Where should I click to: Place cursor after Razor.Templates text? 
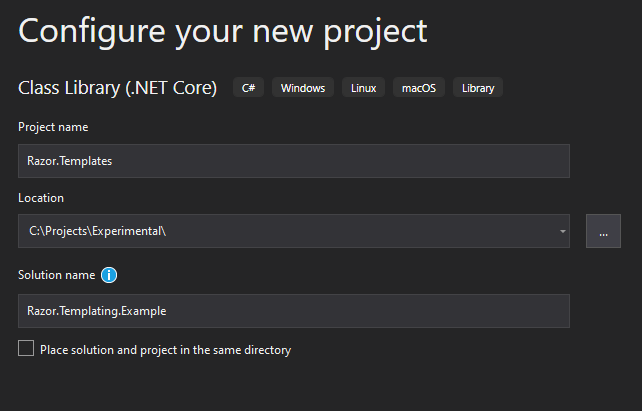[113, 161]
